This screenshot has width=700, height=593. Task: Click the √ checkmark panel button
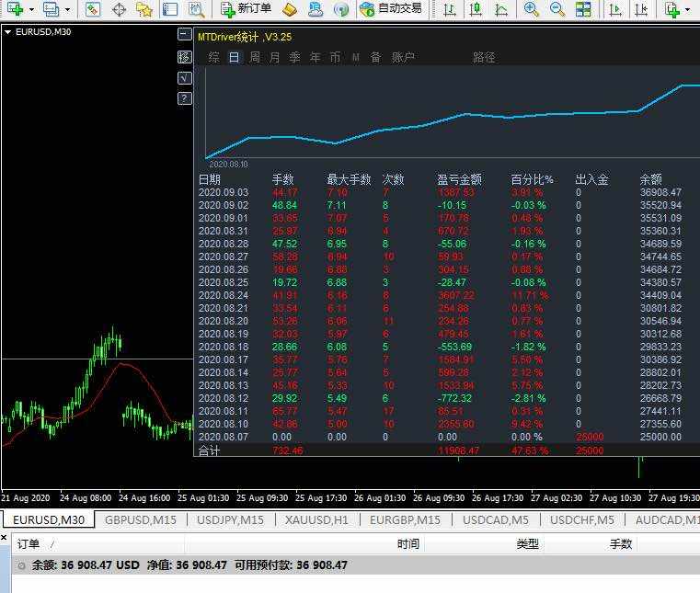[184, 78]
